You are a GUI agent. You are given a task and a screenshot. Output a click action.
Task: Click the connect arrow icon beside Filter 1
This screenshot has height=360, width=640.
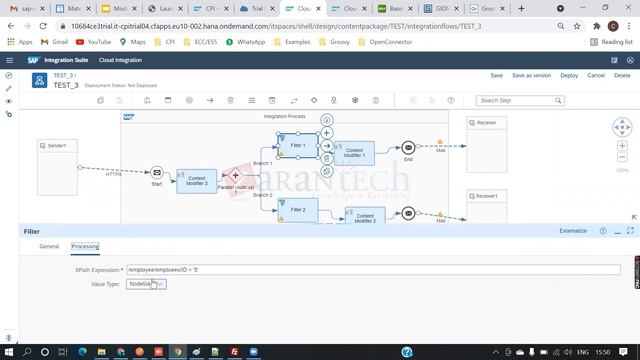pos(327,146)
